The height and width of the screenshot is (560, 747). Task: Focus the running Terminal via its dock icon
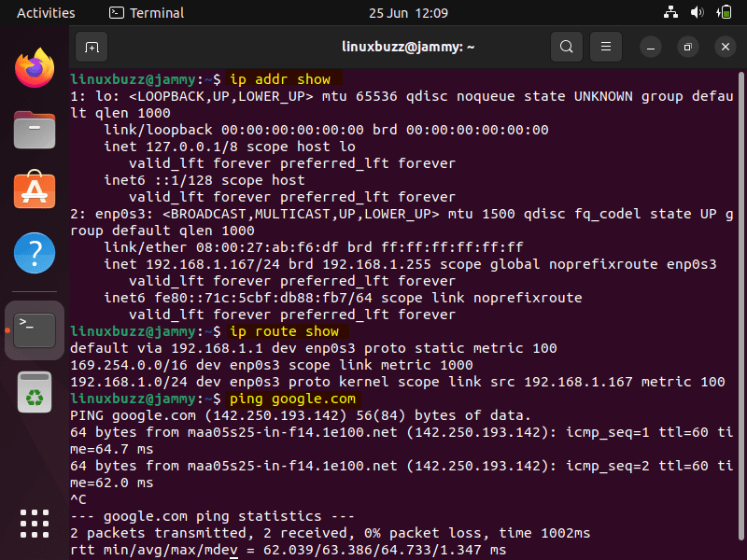[35, 329]
